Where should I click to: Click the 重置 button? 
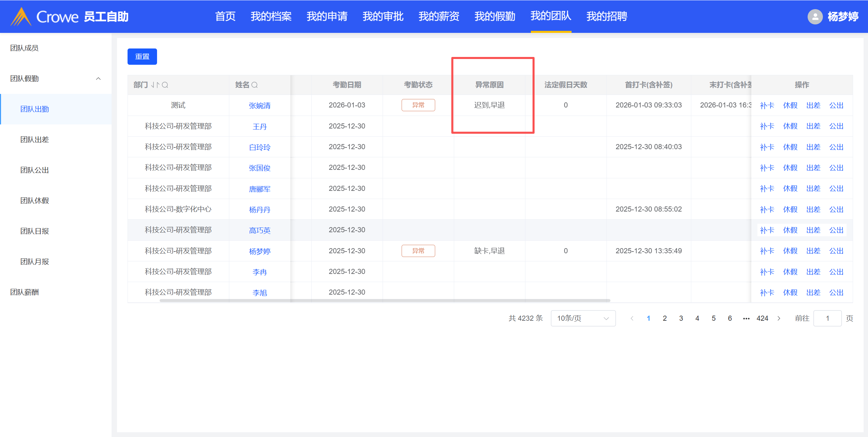[142, 57]
